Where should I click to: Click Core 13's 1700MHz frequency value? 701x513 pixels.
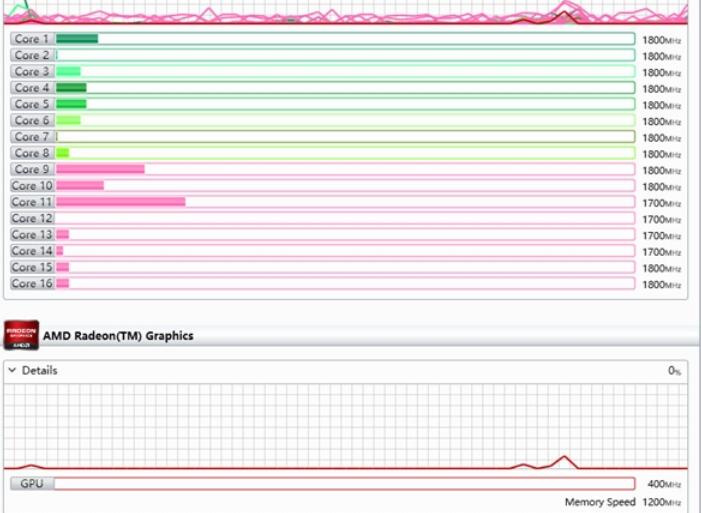point(662,236)
